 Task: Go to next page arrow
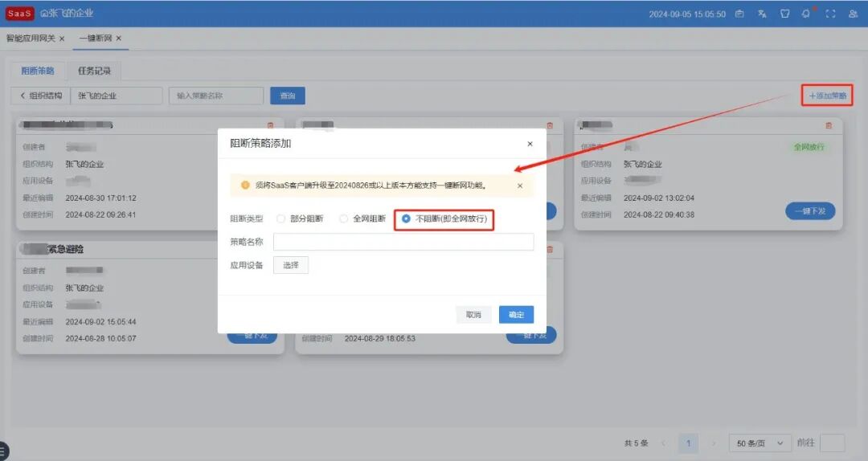[714, 443]
